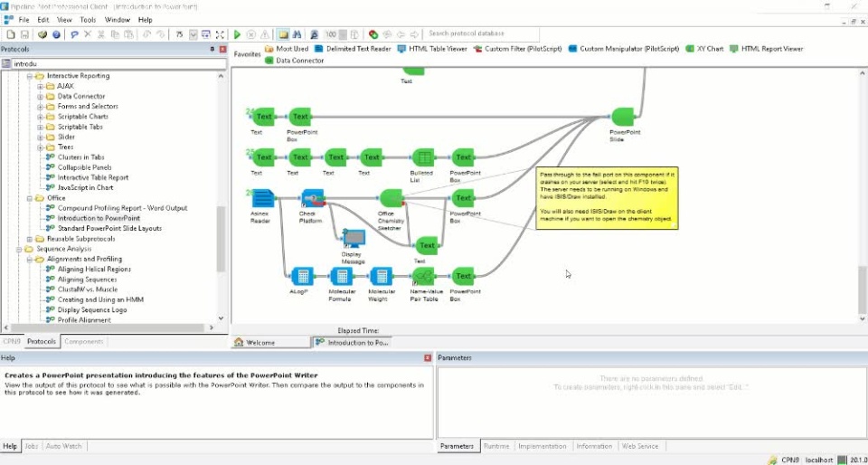
Task: Expand the Data Connector folder
Action: coord(41,96)
